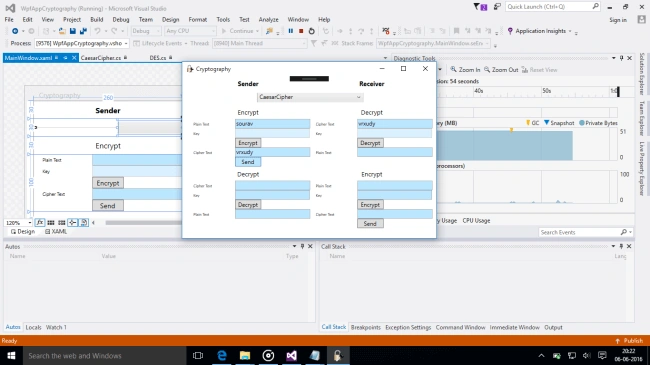The height and width of the screenshot is (365, 650).
Task: Switch designer to XAML view
Action: click(x=56, y=231)
